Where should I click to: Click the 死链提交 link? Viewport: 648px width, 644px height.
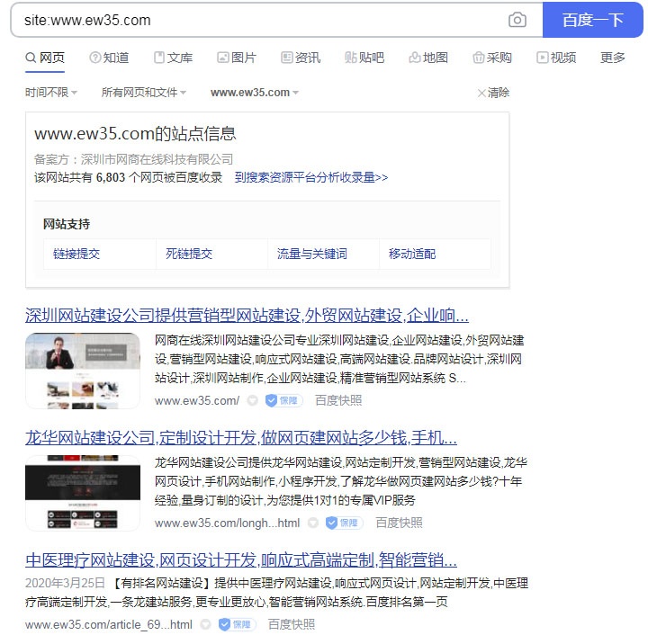click(189, 254)
